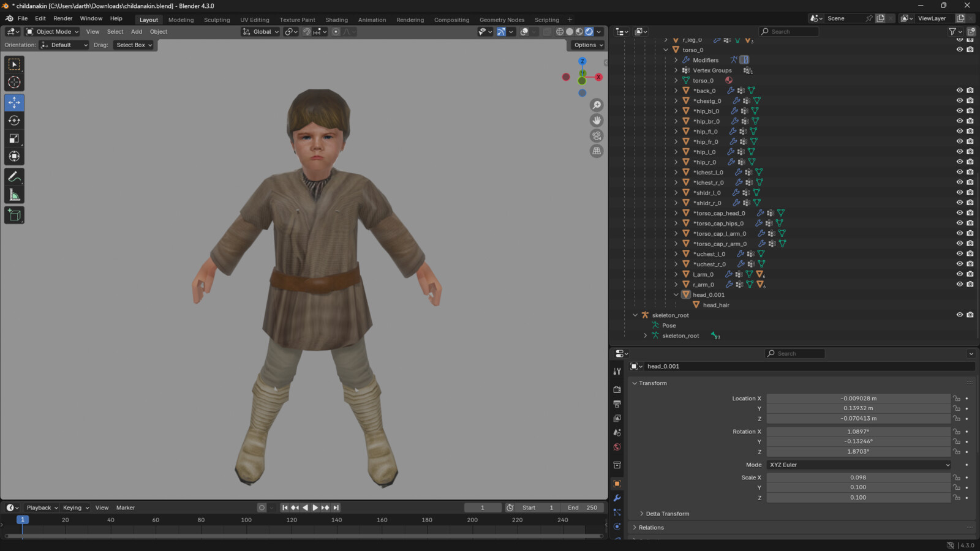This screenshot has width=980, height=551.
Task: Toggle viewport overlays
Action: click(x=524, y=32)
